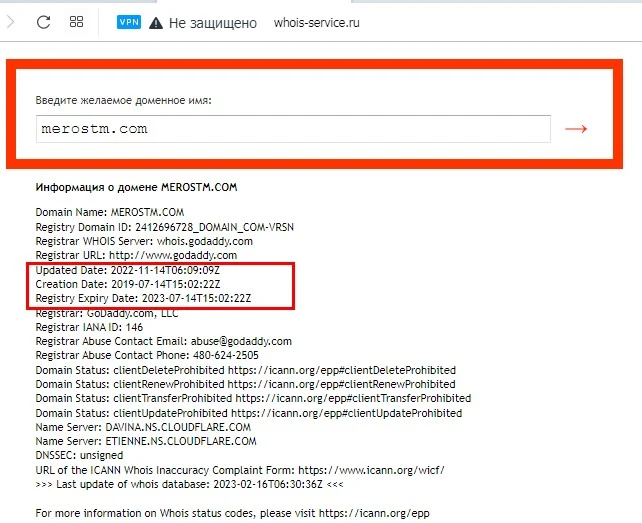The height and width of the screenshot is (523, 642).
Task: Click the 'Введите желаемое доменное имя:' label
Action: point(124,100)
